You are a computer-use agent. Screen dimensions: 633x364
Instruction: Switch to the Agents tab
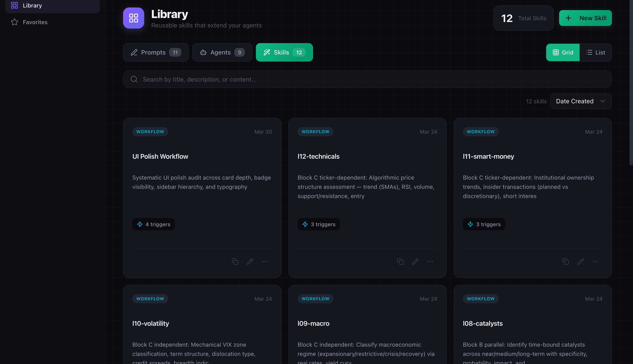[x=222, y=52]
